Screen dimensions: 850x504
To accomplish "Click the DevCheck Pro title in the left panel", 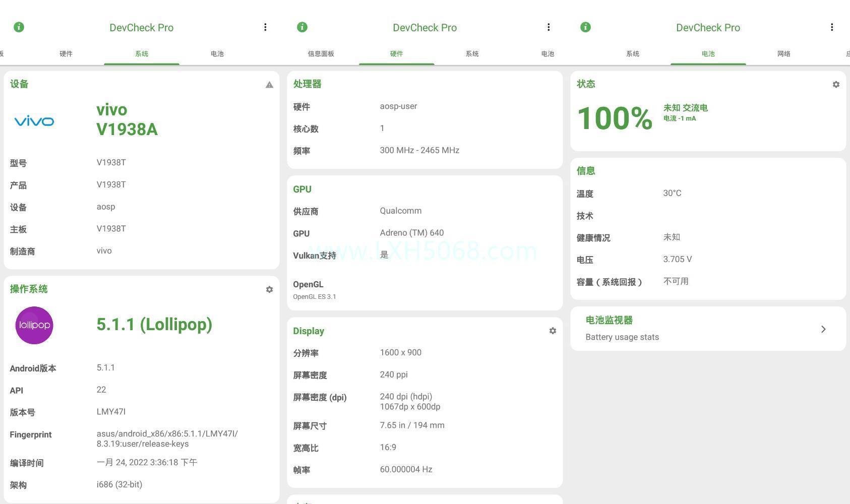I will (142, 28).
